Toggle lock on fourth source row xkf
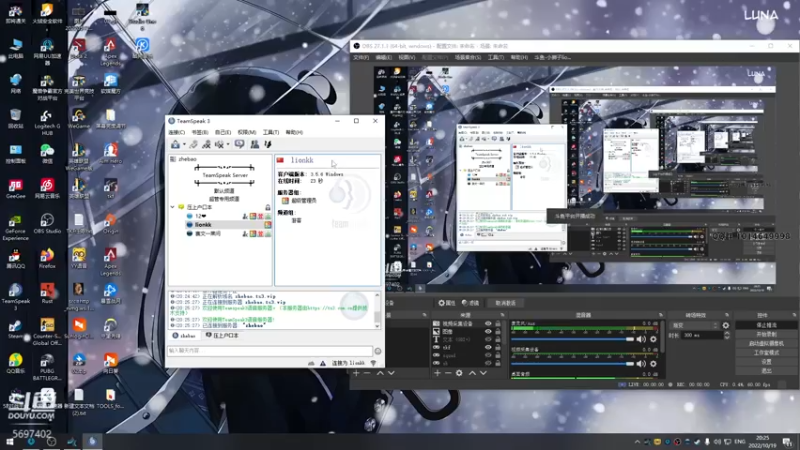 [x=498, y=347]
